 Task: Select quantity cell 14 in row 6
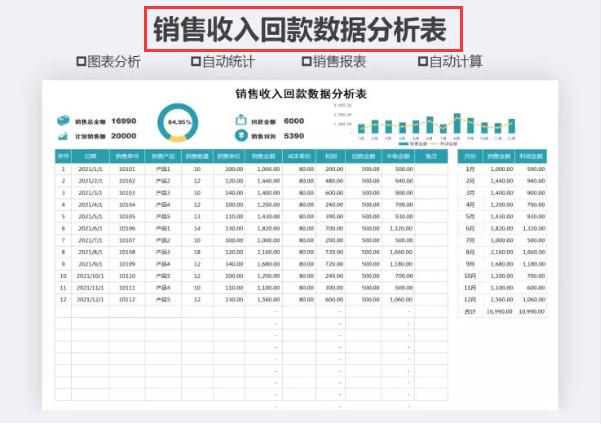(197, 228)
